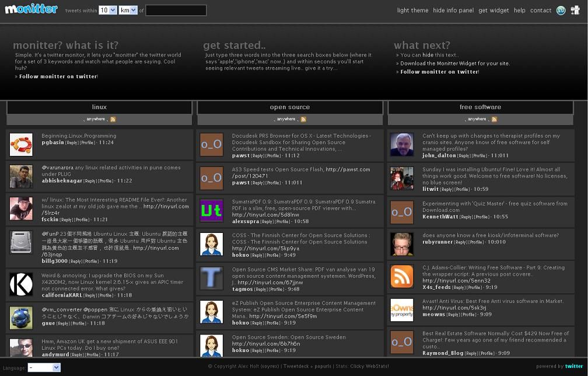
Task: Click the linux keyword box
Action: (99, 107)
